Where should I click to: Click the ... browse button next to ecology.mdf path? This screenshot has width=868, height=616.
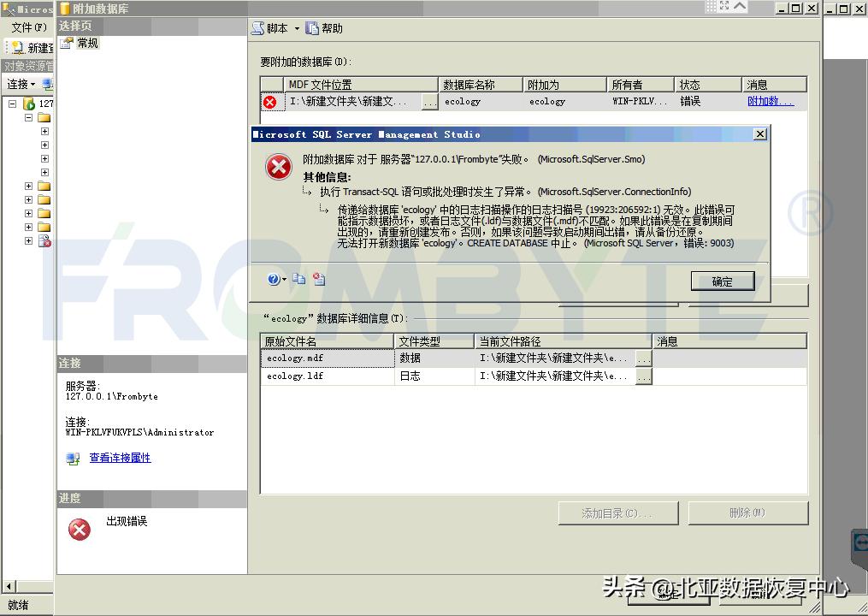(644, 358)
